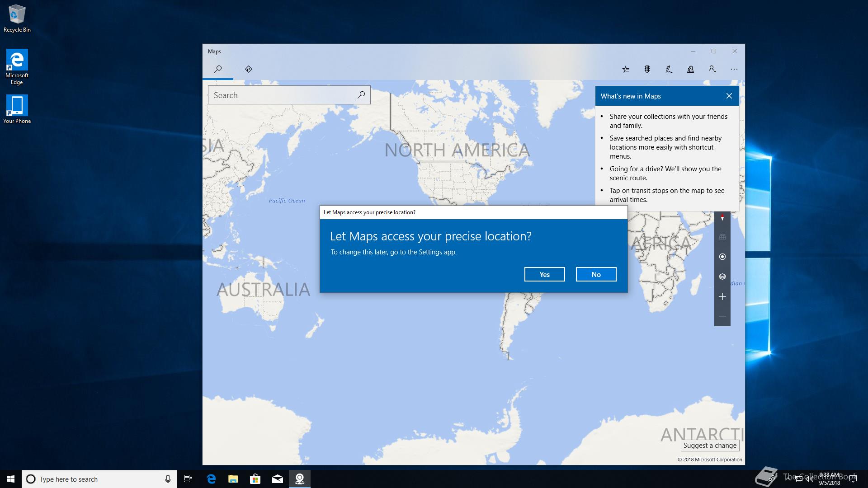Open Microsoft Edge desktop shortcut
Image resolution: width=868 pixels, height=488 pixels.
(x=17, y=67)
